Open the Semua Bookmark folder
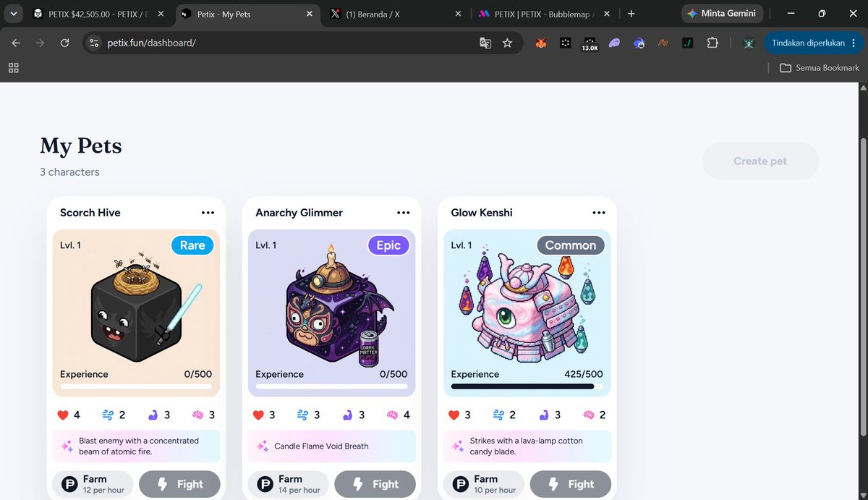 coord(820,68)
